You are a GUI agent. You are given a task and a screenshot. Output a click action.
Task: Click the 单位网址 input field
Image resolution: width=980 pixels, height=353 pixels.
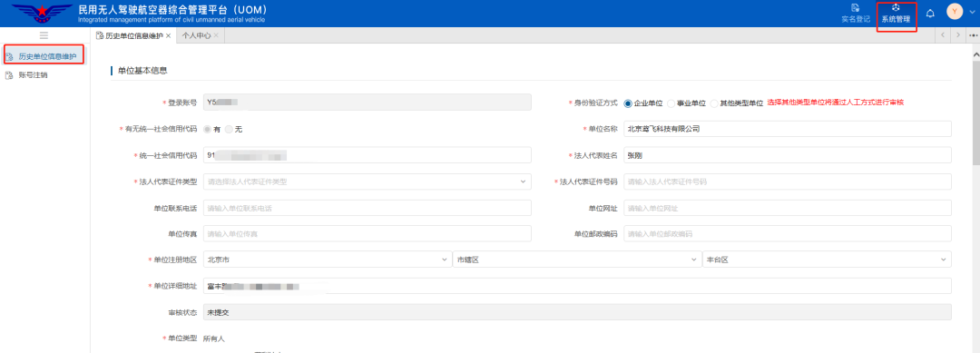(788, 208)
